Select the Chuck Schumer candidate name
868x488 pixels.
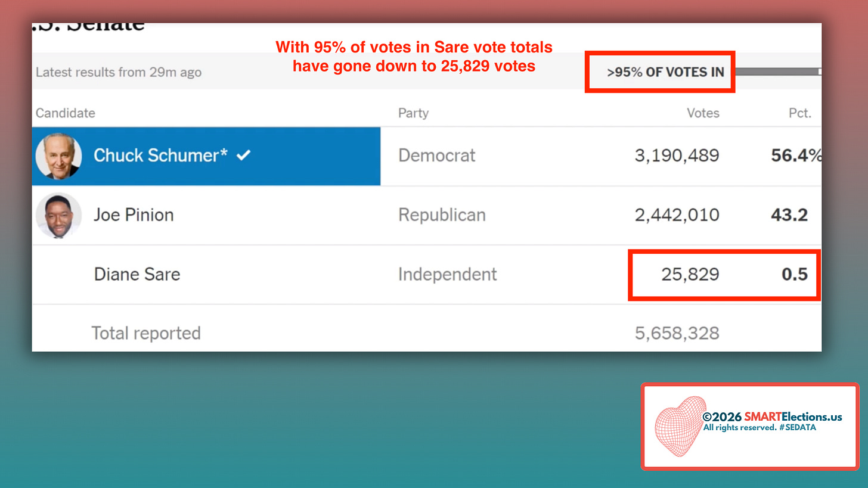coord(160,156)
